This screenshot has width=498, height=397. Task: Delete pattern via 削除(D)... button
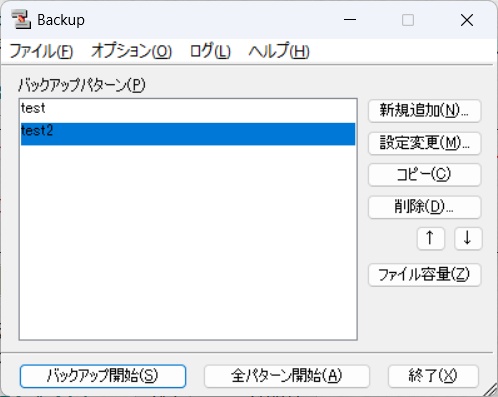pyautogui.click(x=424, y=207)
